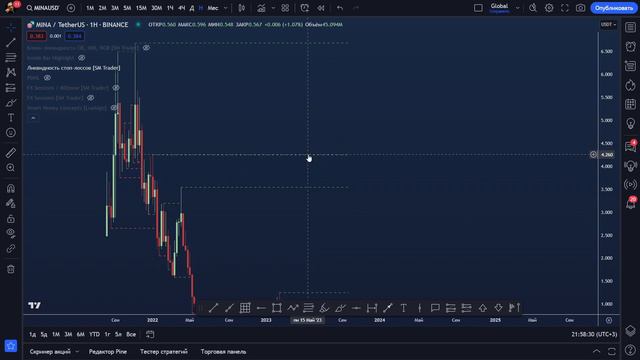Click the add symbol plus icon
Screen dimensions: 640x360
71,8
